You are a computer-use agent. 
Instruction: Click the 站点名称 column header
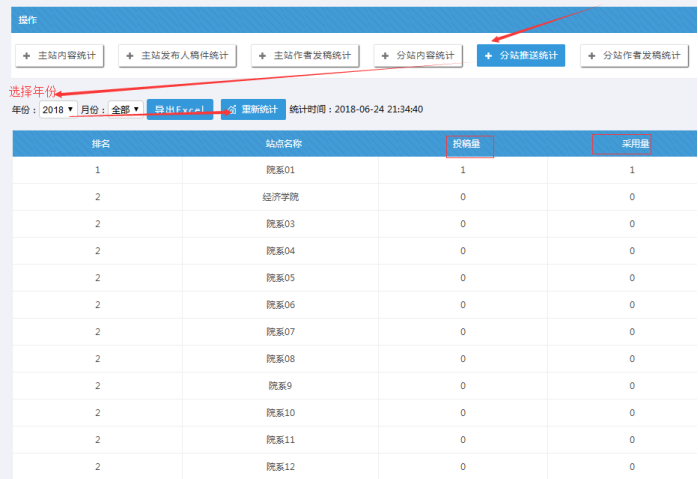point(280,144)
